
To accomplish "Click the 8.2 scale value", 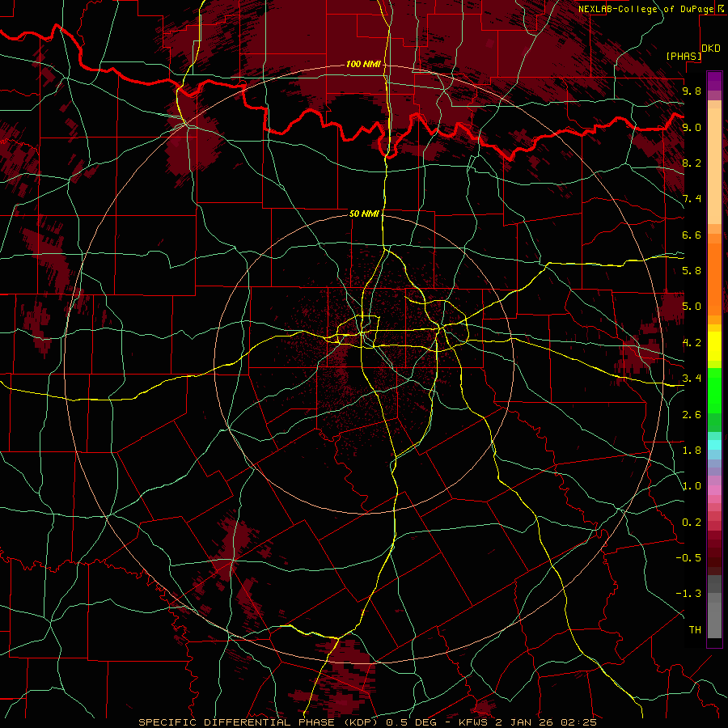I will 692,163.
